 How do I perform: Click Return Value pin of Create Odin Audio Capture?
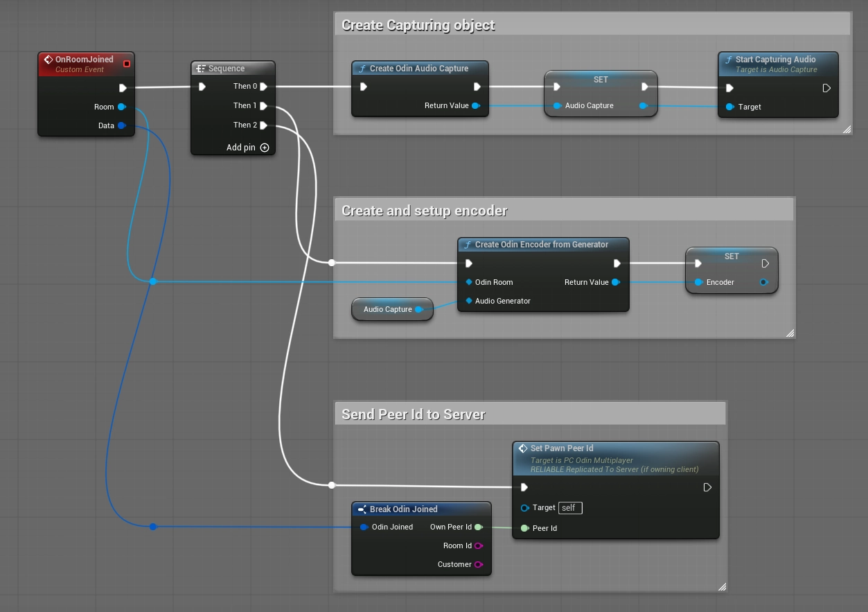(476, 106)
